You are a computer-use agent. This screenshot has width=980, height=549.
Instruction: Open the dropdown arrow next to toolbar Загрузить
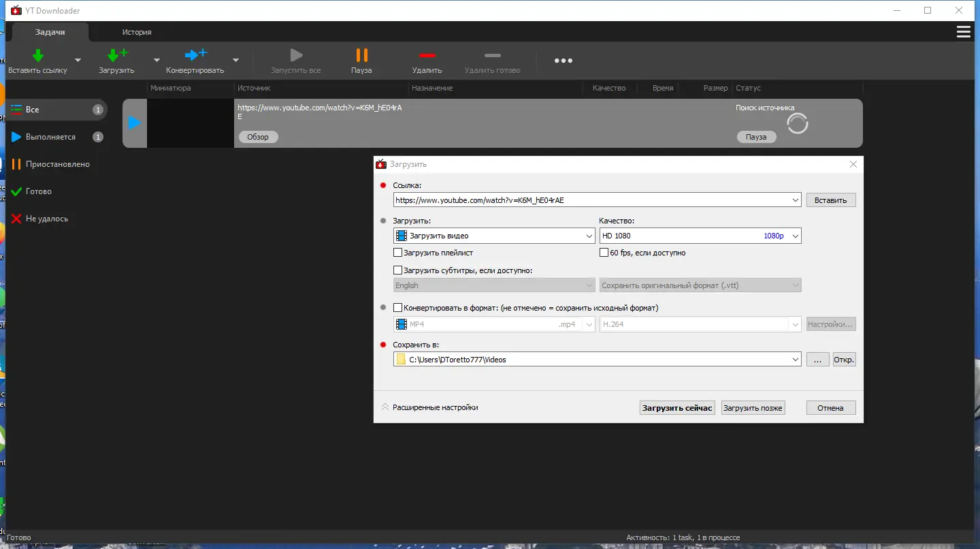tap(157, 61)
